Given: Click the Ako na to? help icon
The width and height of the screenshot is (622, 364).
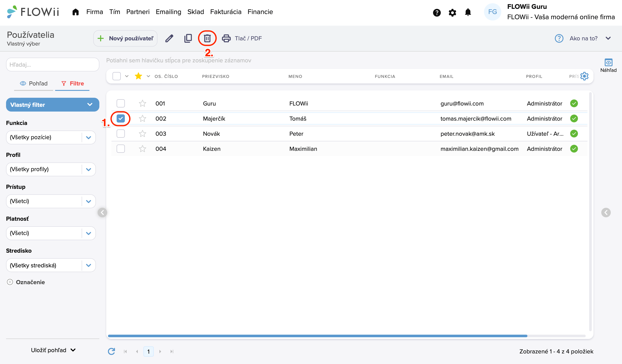Looking at the screenshot, I should tap(559, 38).
